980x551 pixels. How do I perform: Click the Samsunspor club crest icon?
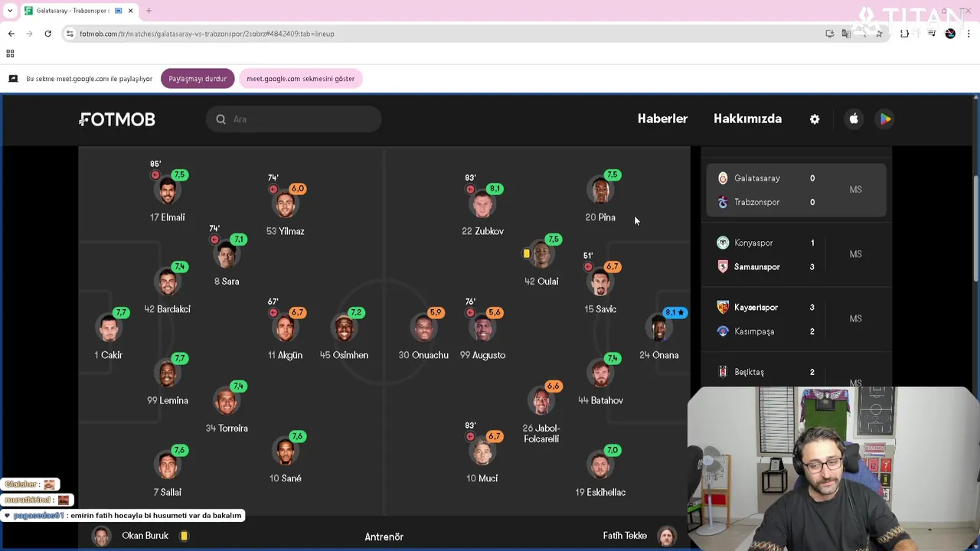tap(723, 267)
